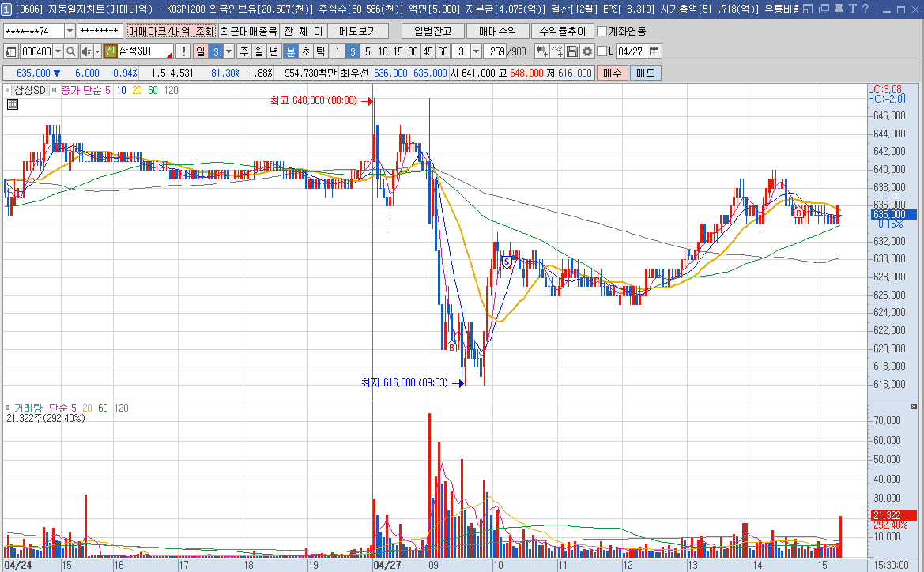The width and height of the screenshot is (924, 572).
Task: Switch to the 60 minute interval tab
Action: click(x=443, y=51)
